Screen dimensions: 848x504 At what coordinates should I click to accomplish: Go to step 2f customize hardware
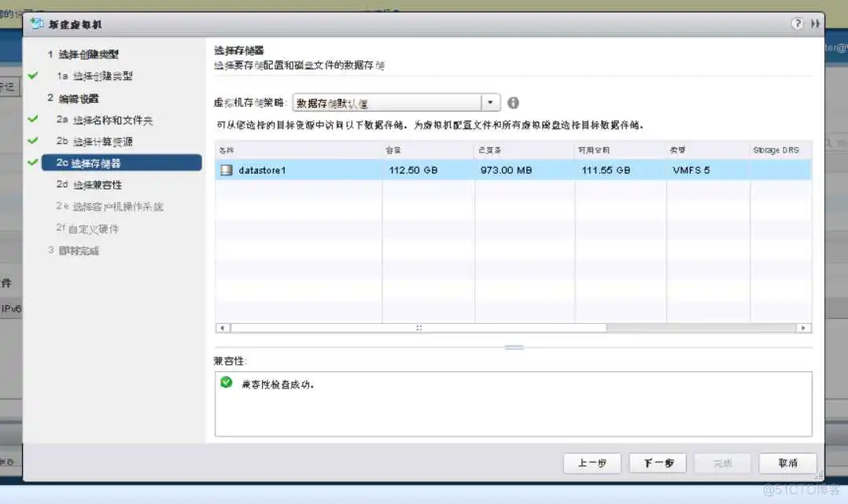(87, 229)
